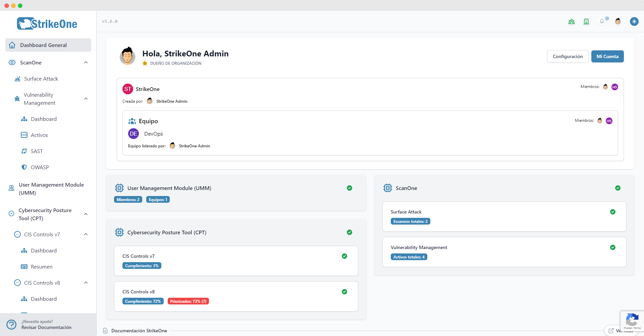This screenshot has width=644, height=336.
Task: Click the ScanOne module status check mark
Action: 618,188
